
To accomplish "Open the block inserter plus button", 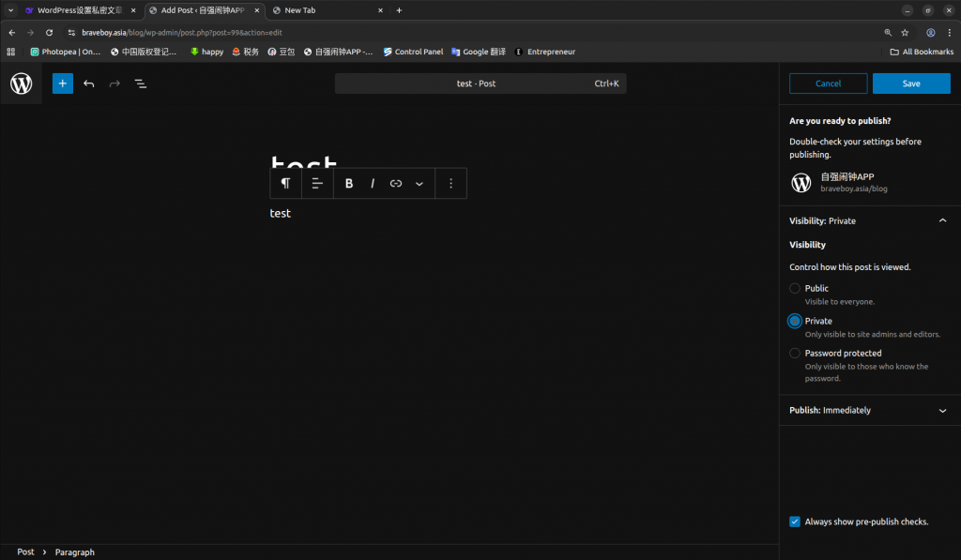I will (x=62, y=83).
